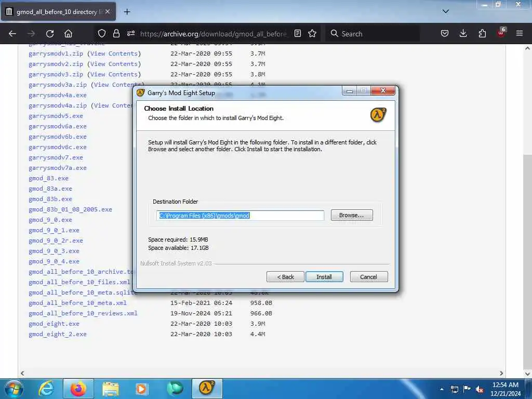The height and width of the screenshot is (399, 532).
Task: Open Windows Media Player taskbar icon
Action: point(141,389)
